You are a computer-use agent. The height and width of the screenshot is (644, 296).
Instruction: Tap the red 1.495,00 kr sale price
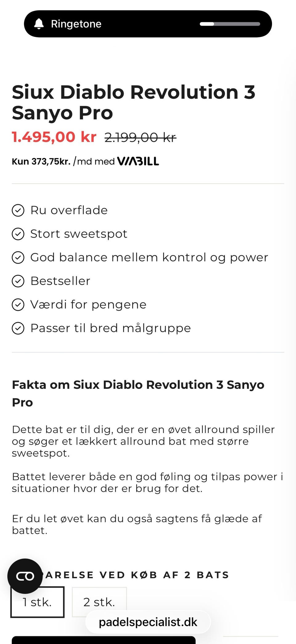pos(54,137)
